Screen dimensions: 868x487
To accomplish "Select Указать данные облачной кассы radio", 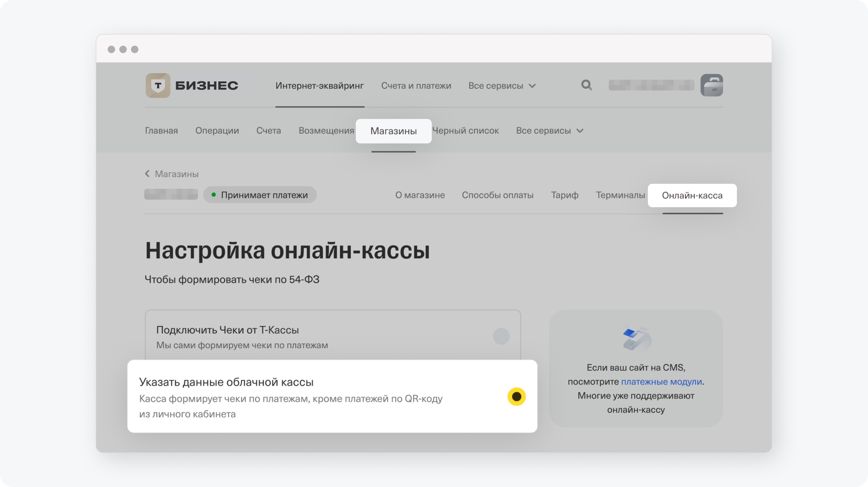I will pyautogui.click(x=516, y=397).
